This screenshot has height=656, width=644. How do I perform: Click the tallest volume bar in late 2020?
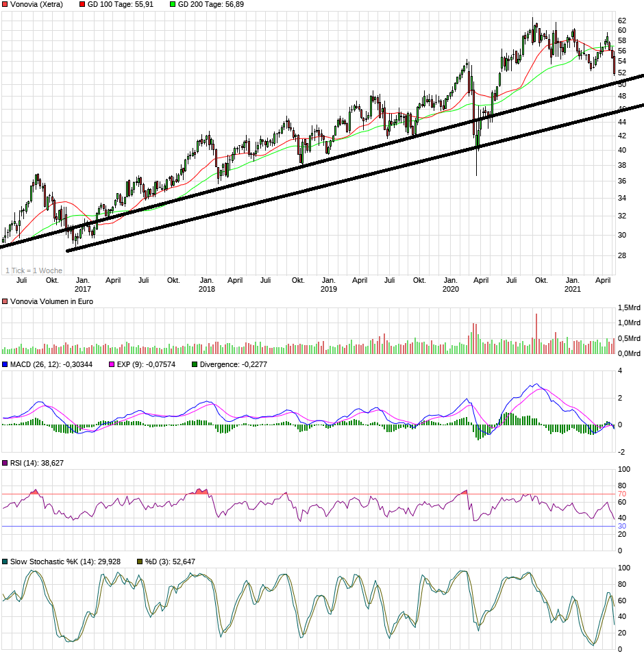coord(536,334)
